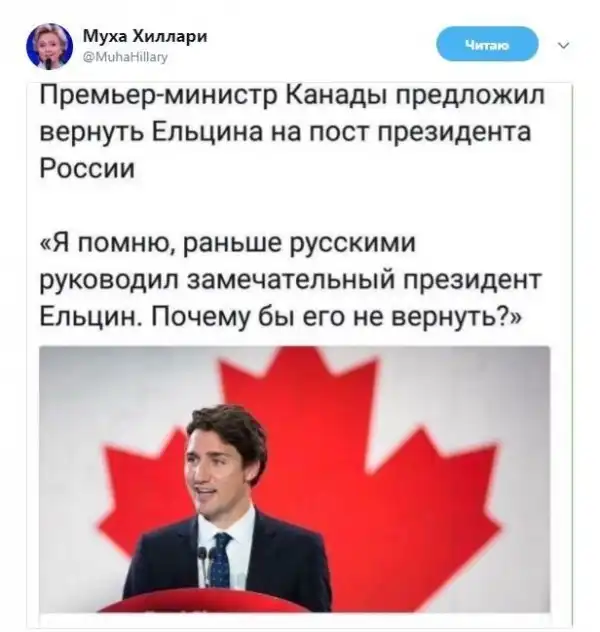Open the @MuhaHillary handle link
The height and width of the screenshot is (632, 600).
125,58
